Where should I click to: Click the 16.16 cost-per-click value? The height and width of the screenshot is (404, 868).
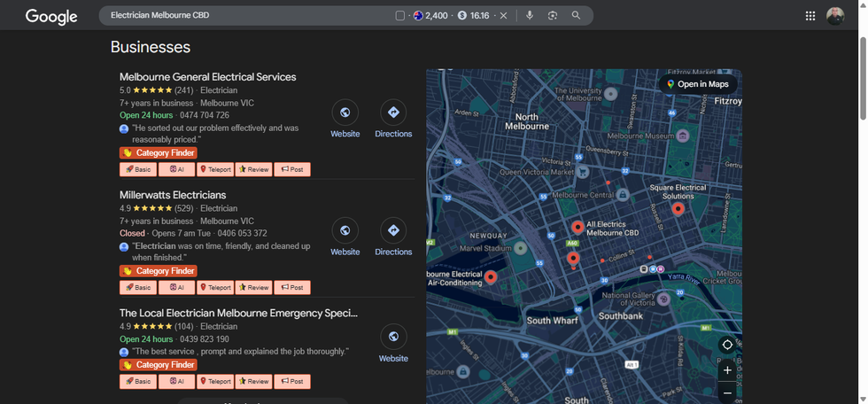(479, 15)
